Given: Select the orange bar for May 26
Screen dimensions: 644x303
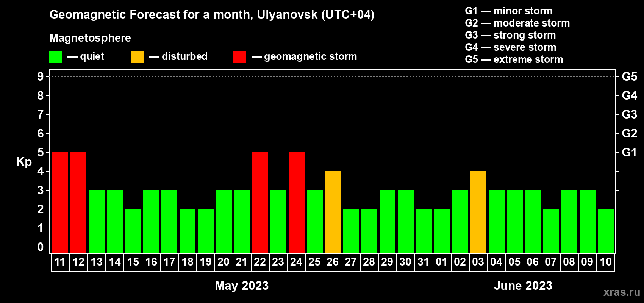Looking at the screenshot, I should (x=333, y=212).
